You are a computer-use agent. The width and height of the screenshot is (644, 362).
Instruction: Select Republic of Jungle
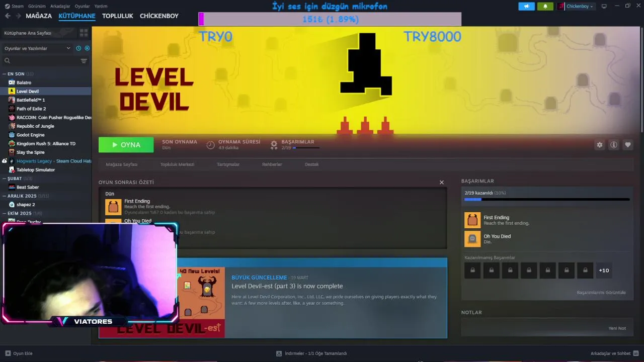click(46, 126)
